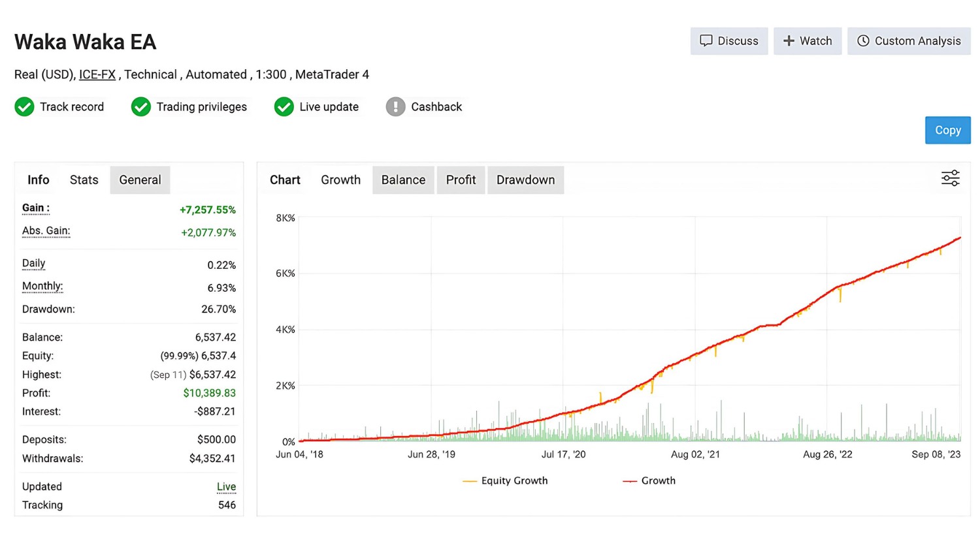Click the Waka Waka EA title
This screenshot has width=980, height=547.
pos(85,42)
